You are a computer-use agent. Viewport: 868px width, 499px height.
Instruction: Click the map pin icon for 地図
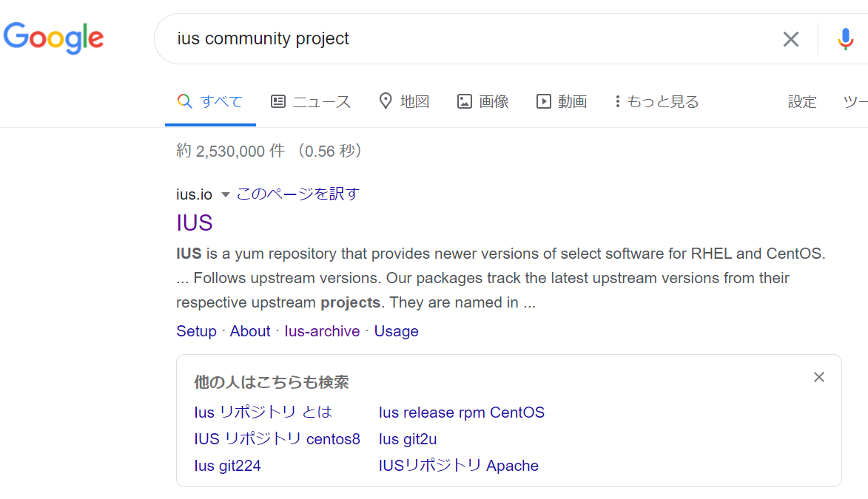[386, 101]
